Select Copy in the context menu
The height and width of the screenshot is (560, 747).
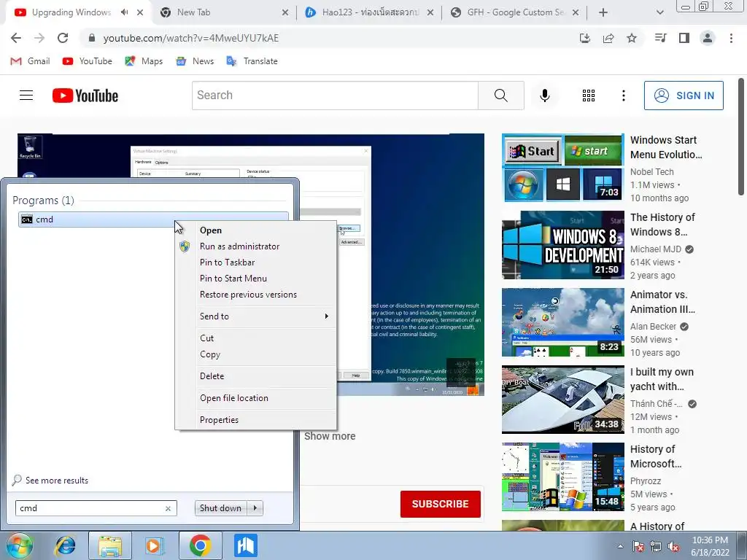click(x=256, y=355)
